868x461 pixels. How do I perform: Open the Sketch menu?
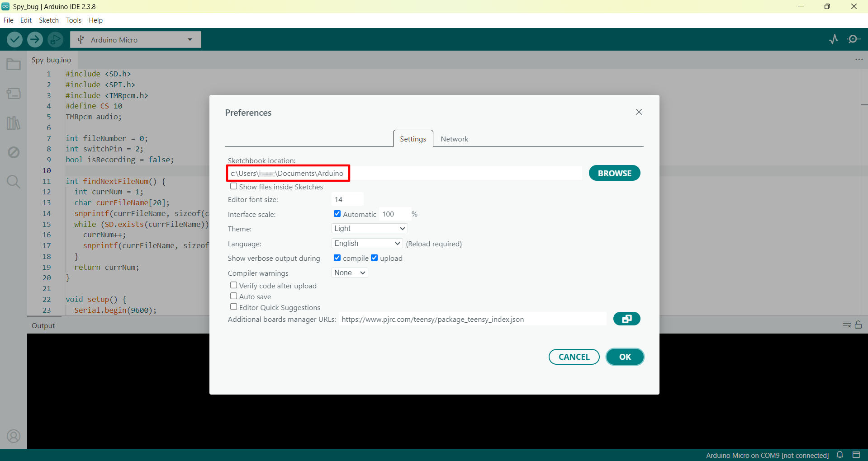pos(49,20)
